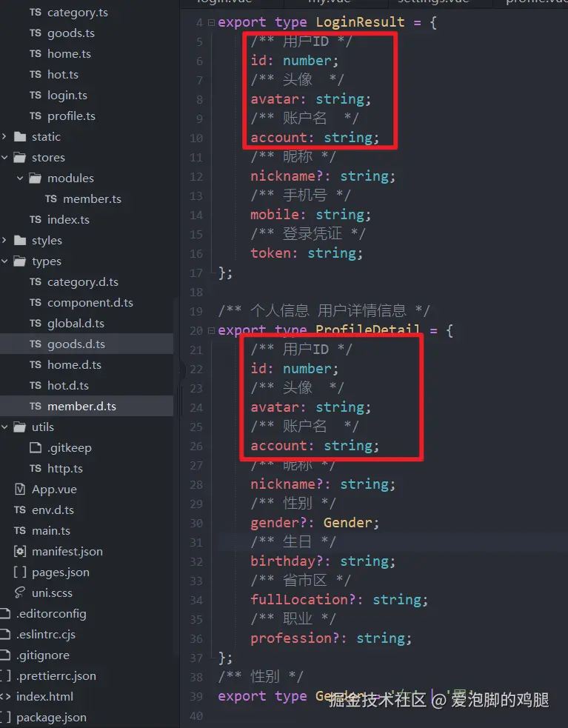568x728 pixels.
Task: Click the brackets icon of pages.json
Action: tap(20, 572)
